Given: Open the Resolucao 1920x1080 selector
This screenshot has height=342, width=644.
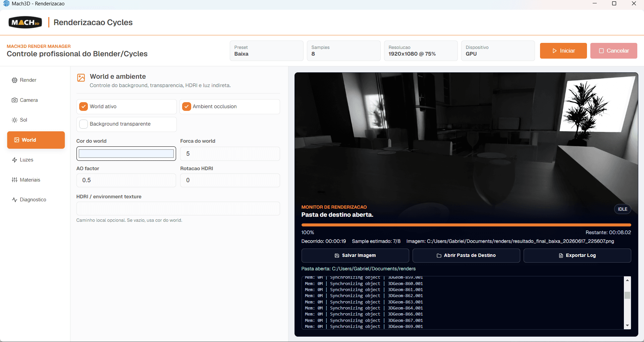Looking at the screenshot, I should click(421, 51).
